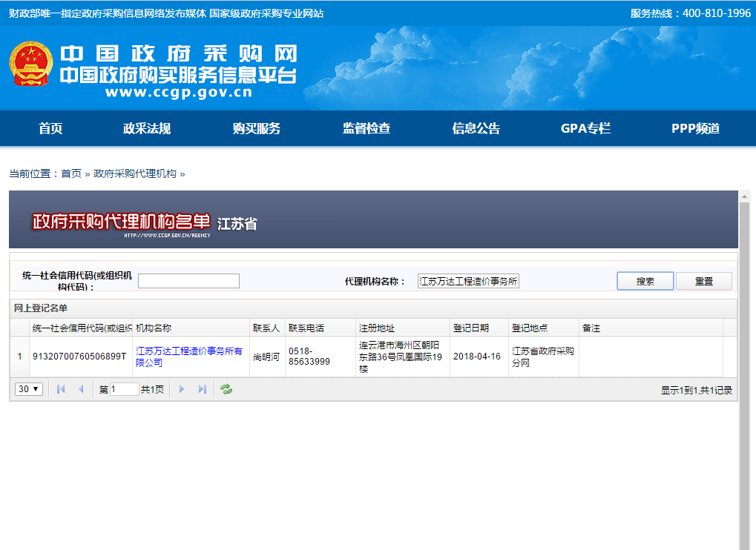Jump to the last page of results
The height and width of the screenshot is (550, 756).
click(x=202, y=389)
